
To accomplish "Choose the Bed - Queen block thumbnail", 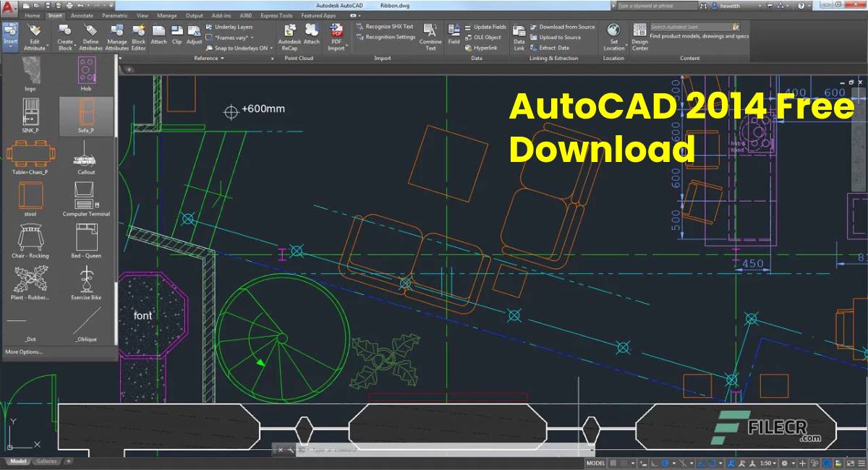I will click(86, 241).
